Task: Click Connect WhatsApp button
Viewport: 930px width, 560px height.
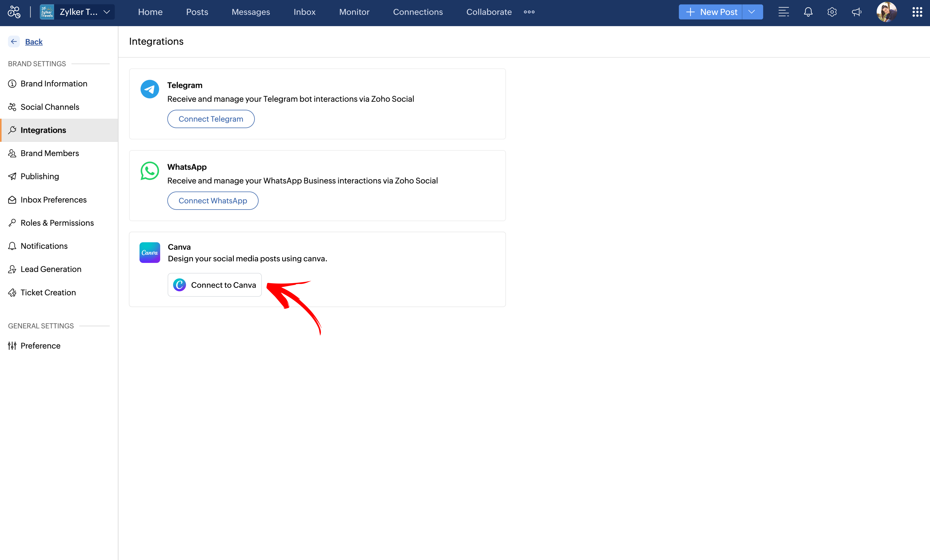Action: tap(212, 201)
